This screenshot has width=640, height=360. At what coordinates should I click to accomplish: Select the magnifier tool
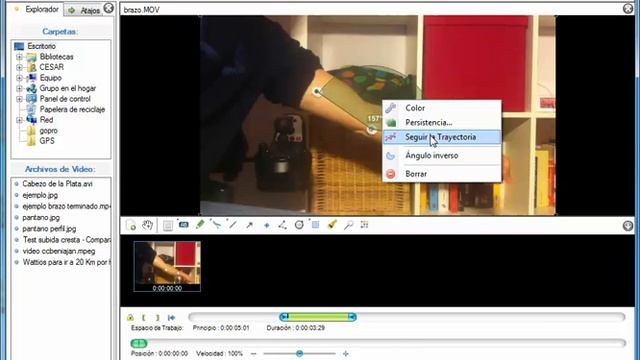click(x=349, y=225)
